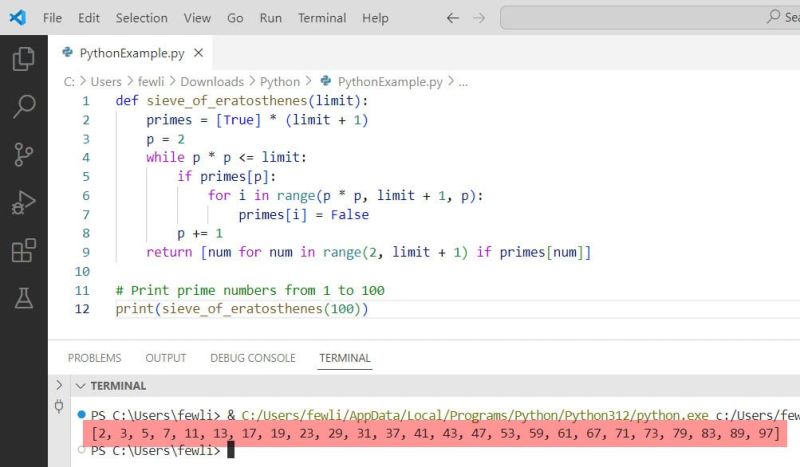Open the Terminal menu
This screenshot has width=800, height=467.
coord(322,18)
